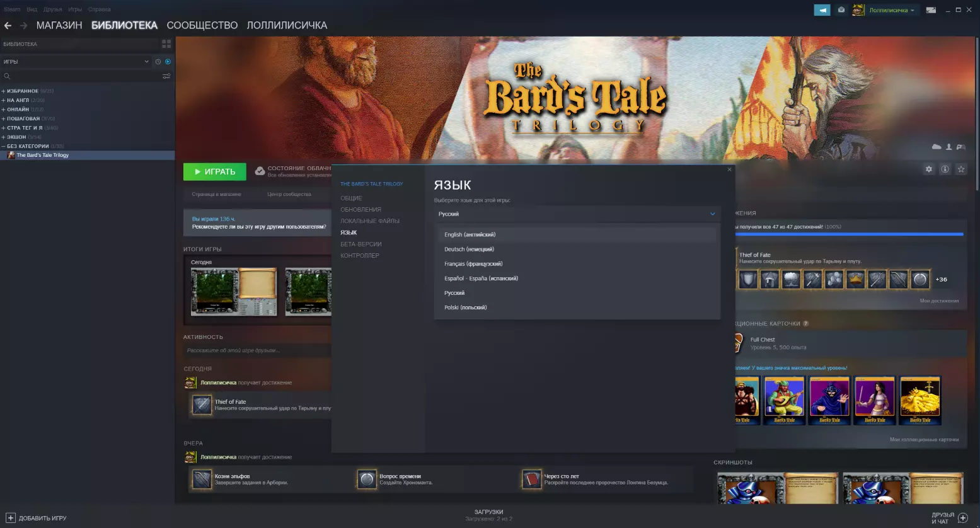Select Español - España language option

point(577,278)
